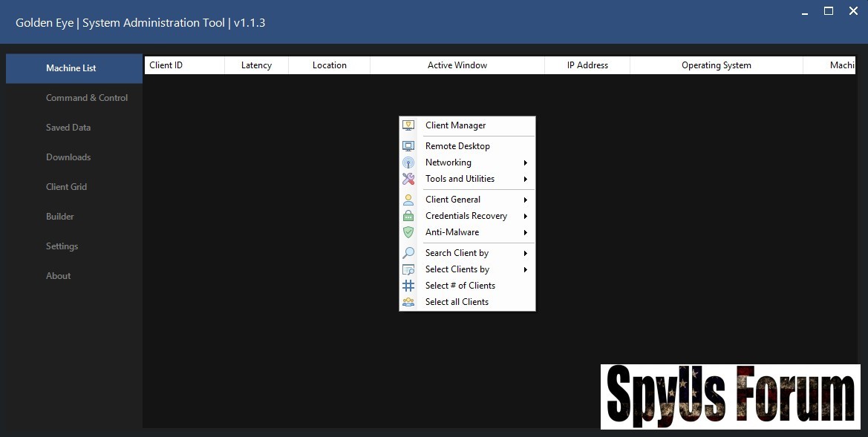
Task: Click the Search Client by magnifier icon
Action: 408,253
